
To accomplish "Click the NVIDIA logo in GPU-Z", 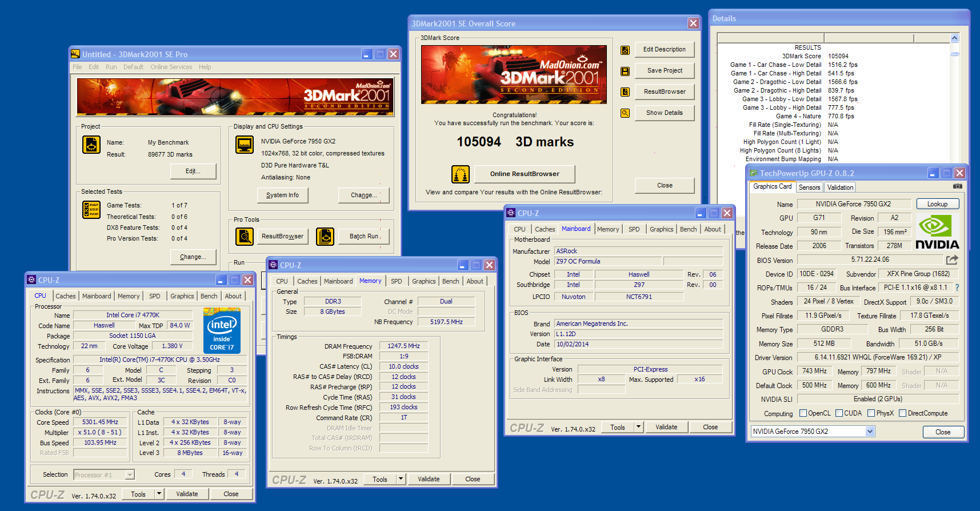I will point(937,231).
